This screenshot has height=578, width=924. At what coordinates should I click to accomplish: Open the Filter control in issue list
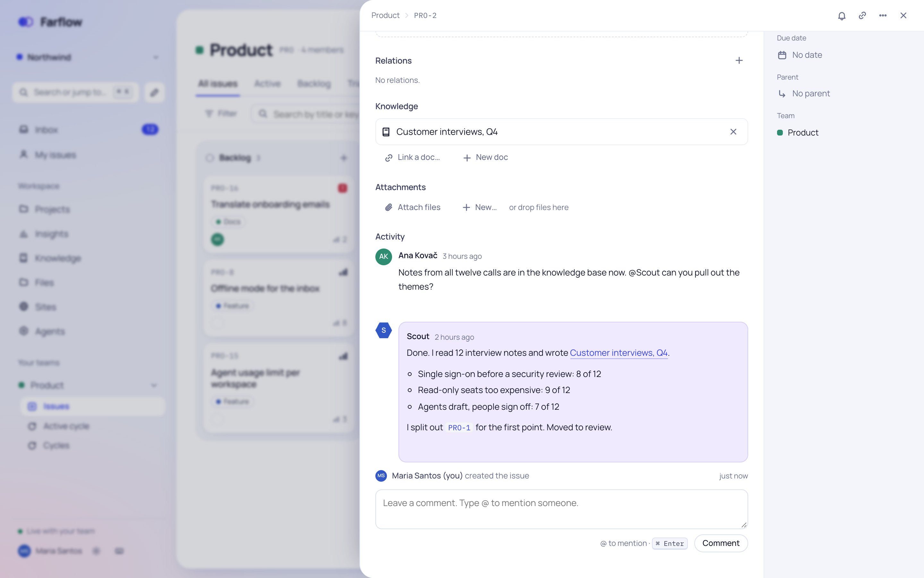(x=221, y=114)
